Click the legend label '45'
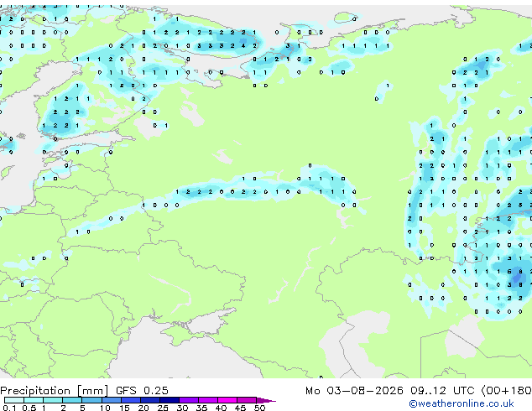Screen dimensions: 532x411 click(241, 408)
